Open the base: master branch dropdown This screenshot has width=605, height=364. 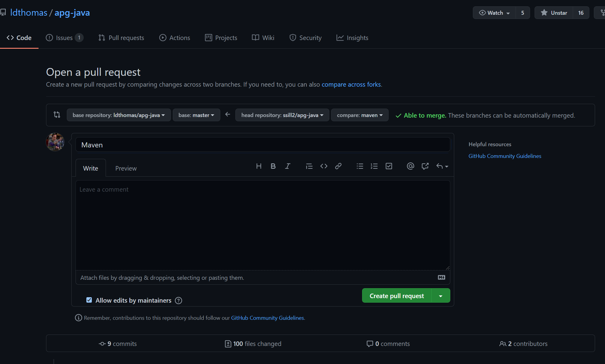pos(196,115)
